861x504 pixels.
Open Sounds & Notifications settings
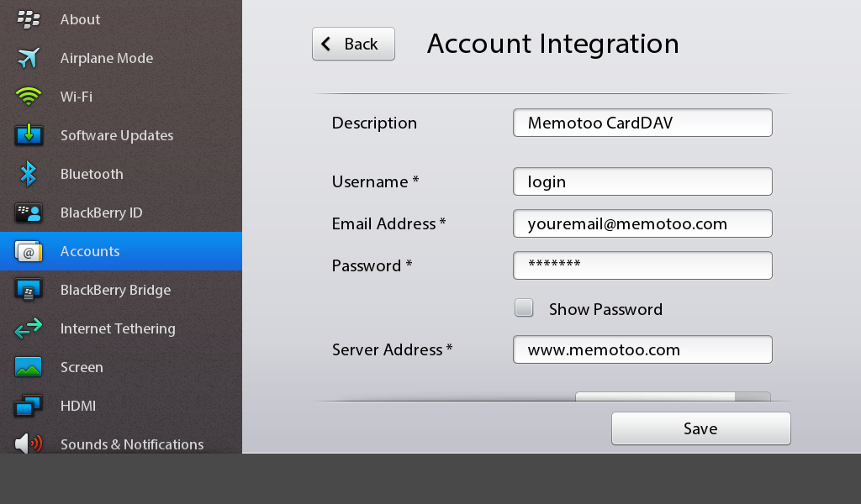pos(121,442)
